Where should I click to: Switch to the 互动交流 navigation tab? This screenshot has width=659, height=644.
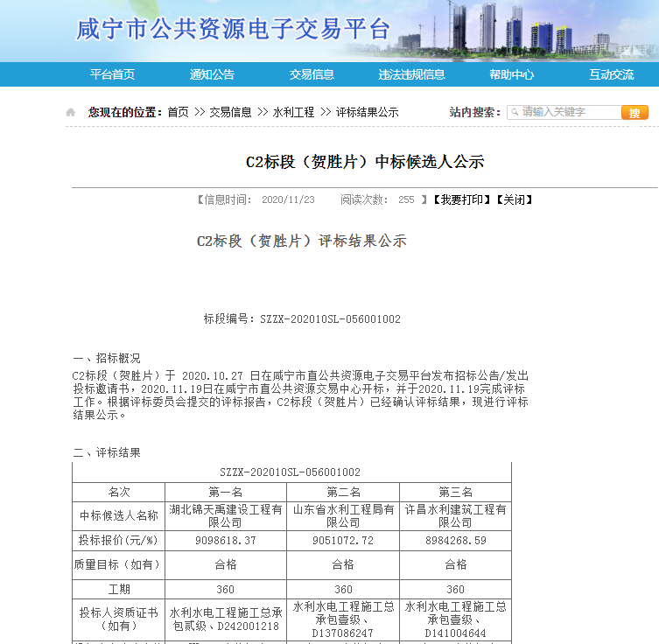click(x=611, y=74)
